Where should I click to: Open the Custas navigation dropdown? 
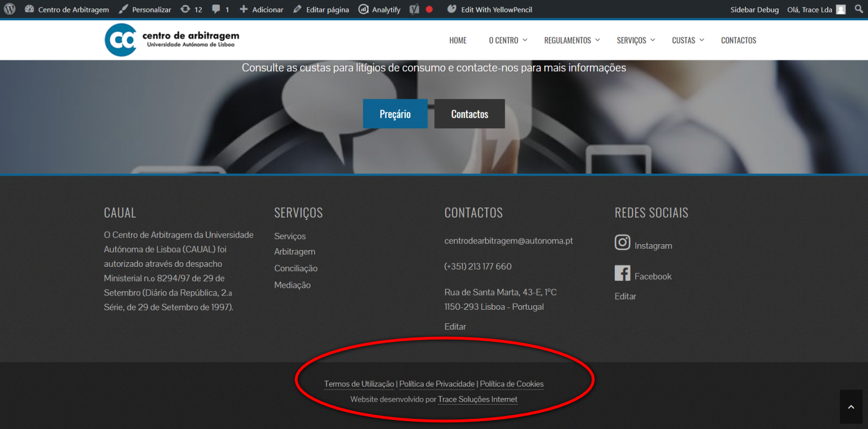coord(687,40)
